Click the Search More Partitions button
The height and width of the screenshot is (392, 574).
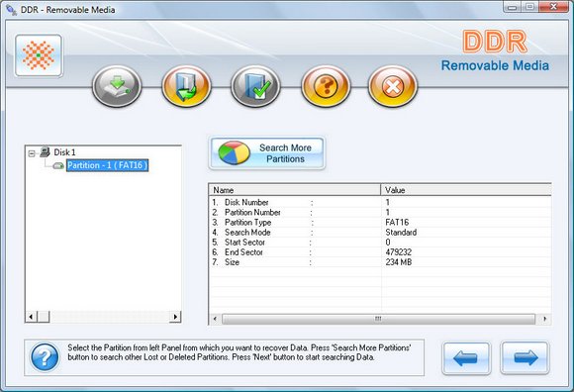267,153
